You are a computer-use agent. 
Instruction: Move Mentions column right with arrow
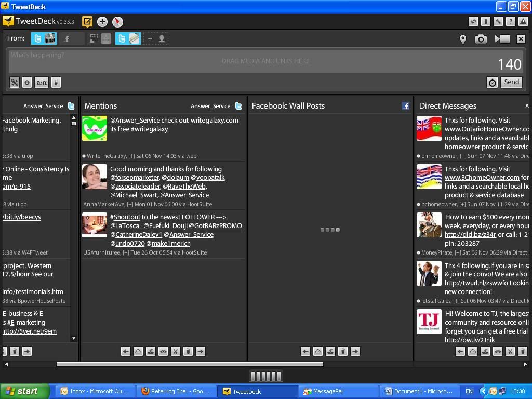tap(201, 351)
